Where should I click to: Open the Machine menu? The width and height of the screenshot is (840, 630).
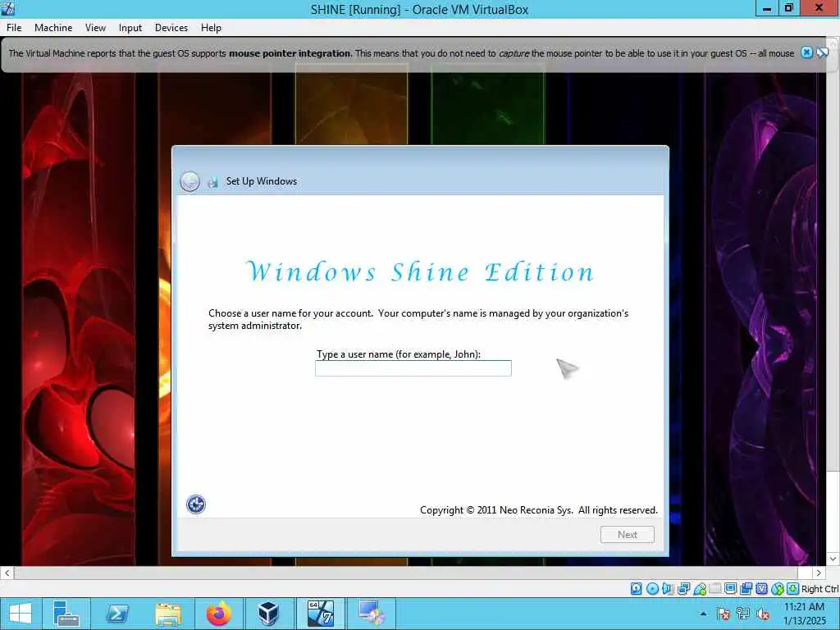[53, 28]
